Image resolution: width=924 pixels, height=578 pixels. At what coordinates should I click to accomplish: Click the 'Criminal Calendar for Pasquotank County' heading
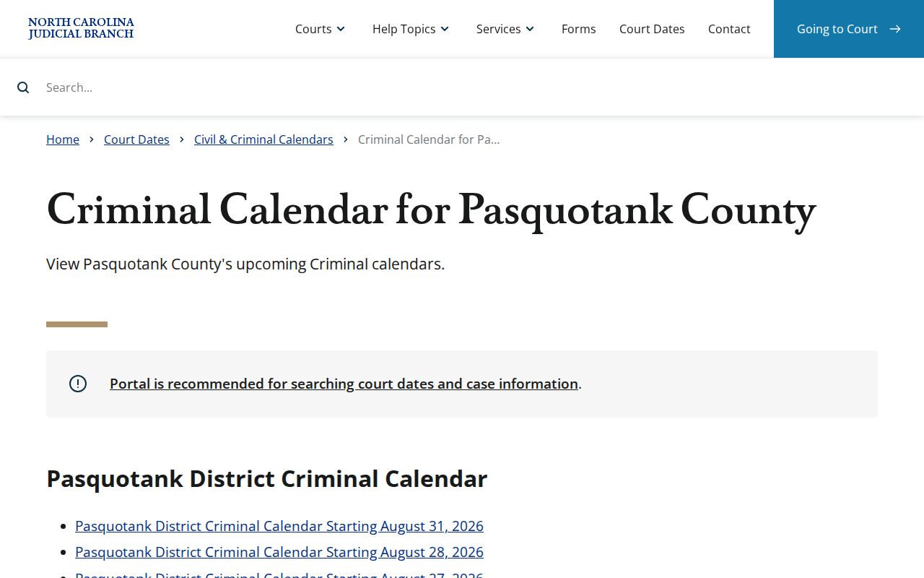point(431,210)
